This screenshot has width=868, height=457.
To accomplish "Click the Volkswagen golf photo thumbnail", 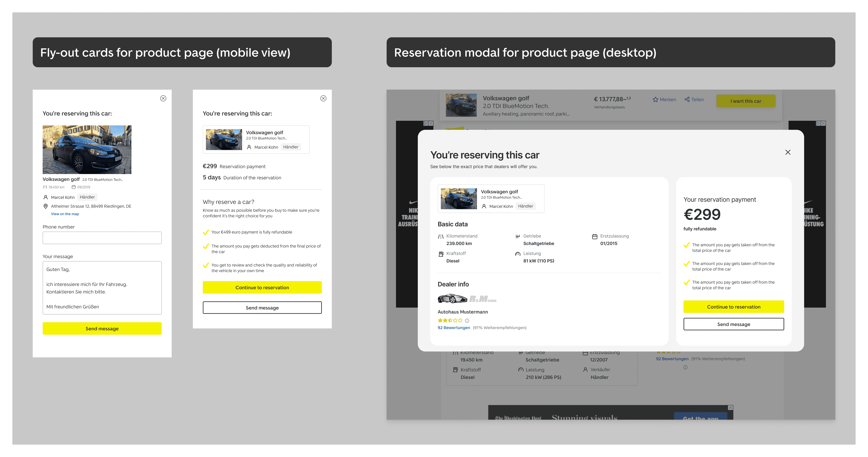I will coord(459,199).
